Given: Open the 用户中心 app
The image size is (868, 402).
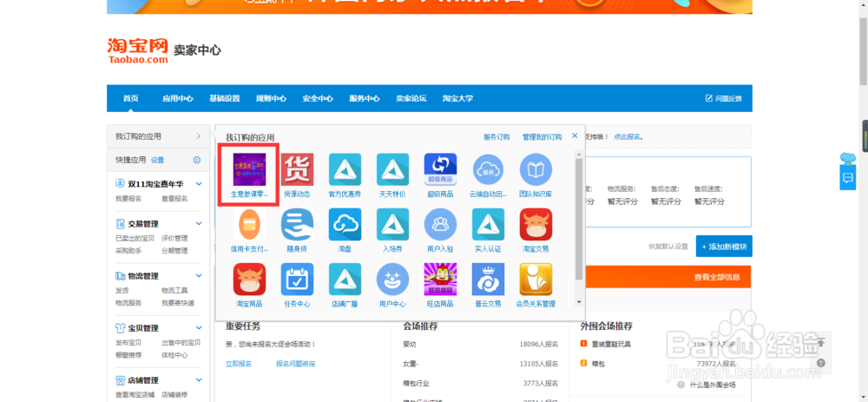Looking at the screenshot, I should [392, 279].
